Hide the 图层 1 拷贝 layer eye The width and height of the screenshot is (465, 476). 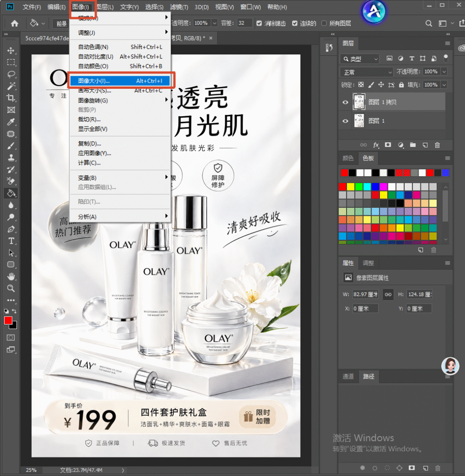[x=345, y=102]
